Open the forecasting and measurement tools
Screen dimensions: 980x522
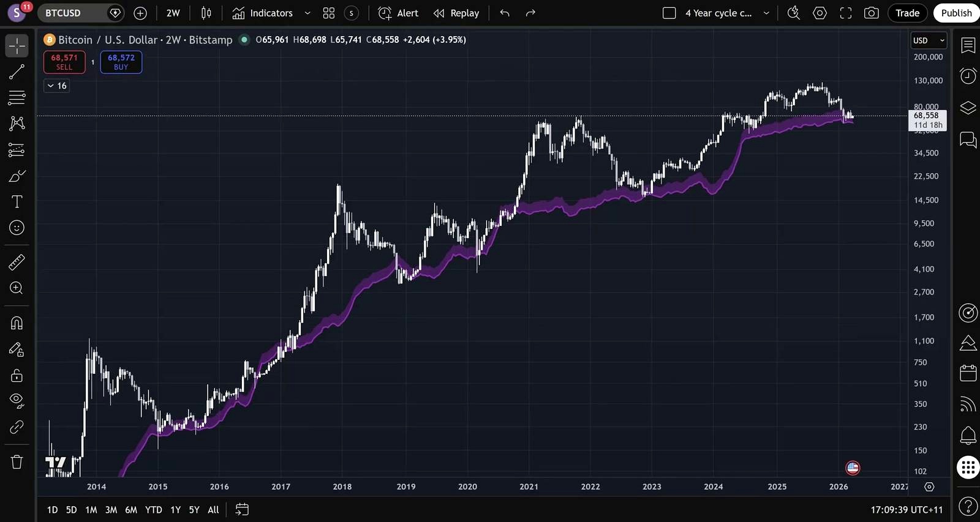pyautogui.click(x=17, y=150)
